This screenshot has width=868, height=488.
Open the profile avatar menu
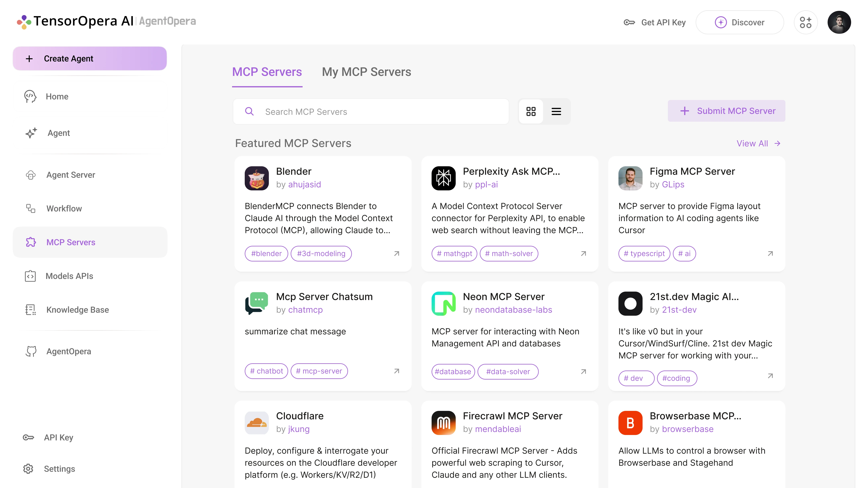pyautogui.click(x=839, y=22)
